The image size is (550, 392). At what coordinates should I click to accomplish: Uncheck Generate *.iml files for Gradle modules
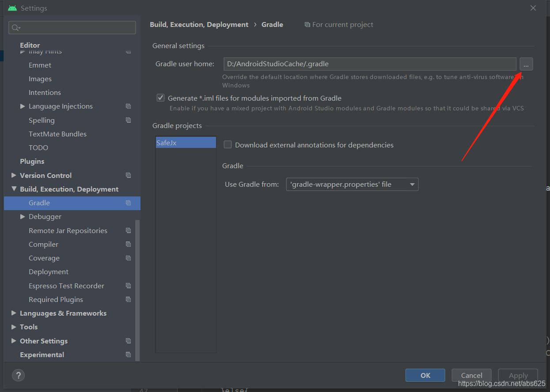(x=160, y=98)
